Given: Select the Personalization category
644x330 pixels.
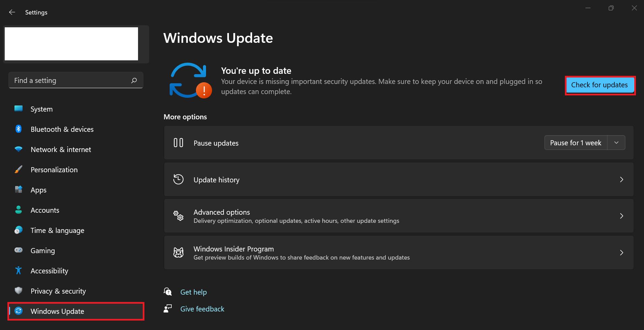Looking at the screenshot, I should pos(76,170).
